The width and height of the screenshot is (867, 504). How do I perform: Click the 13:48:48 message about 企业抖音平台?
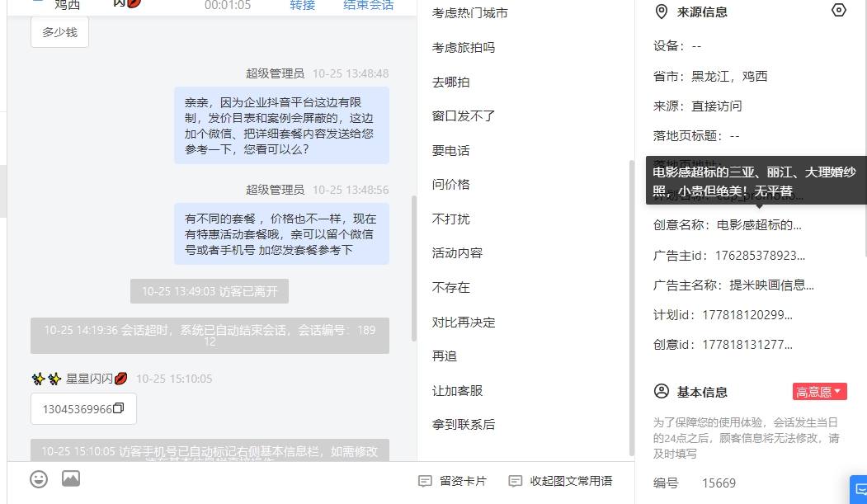pos(281,125)
